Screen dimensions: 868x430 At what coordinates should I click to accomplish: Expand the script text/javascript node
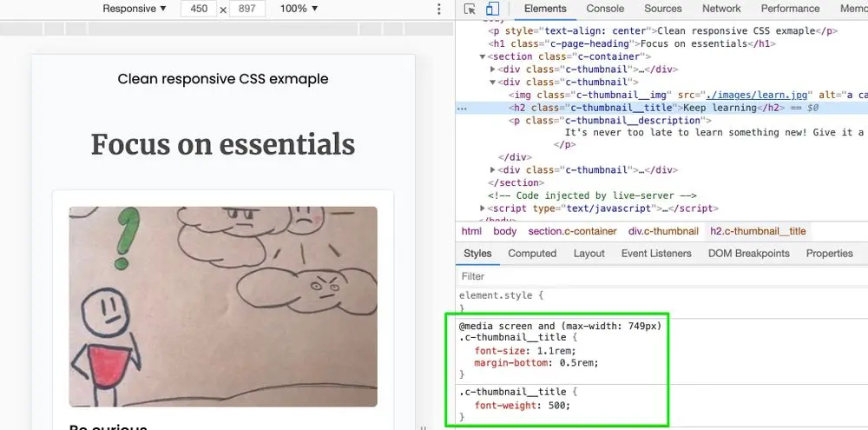(483, 208)
